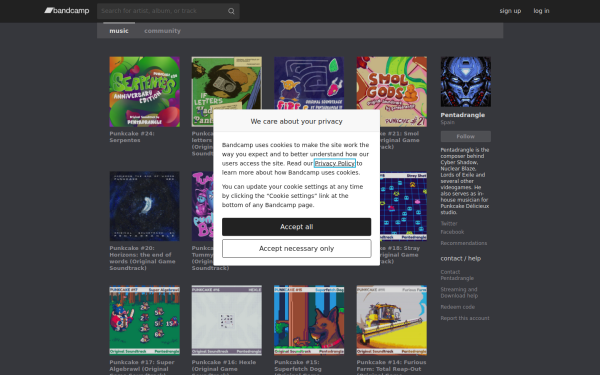Viewport: 600px width, 375px height.
Task: Open Punkcake #15 Superfetch Dog cover
Action: (309, 320)
